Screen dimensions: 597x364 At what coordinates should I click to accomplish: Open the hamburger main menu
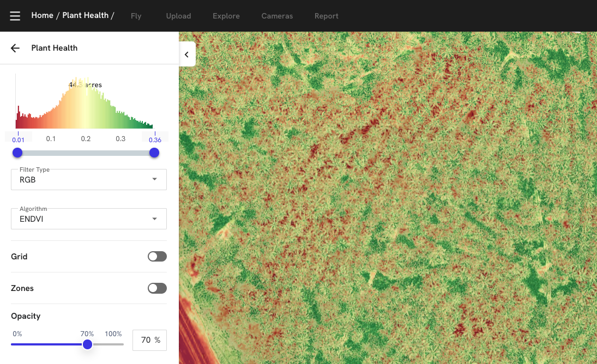click(15, 16)
